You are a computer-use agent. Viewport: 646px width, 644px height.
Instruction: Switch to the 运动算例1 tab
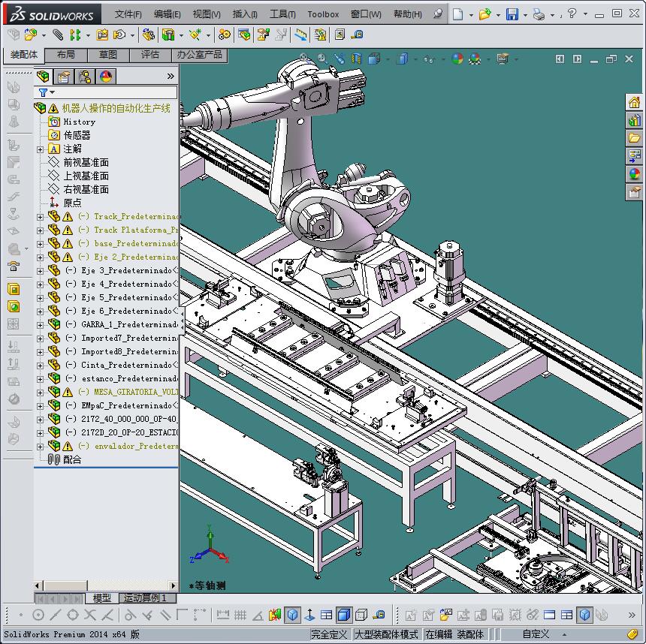tap(146, 597)
